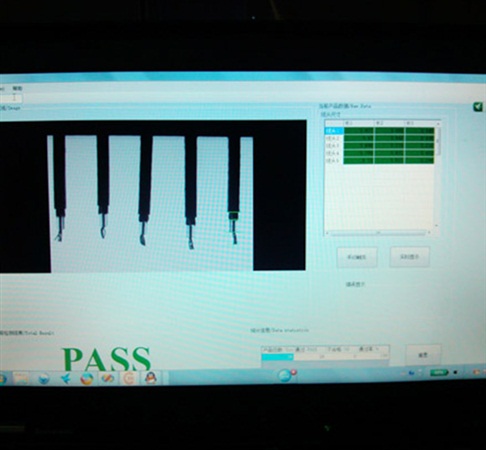Open the Windows Start orb
486x450 pixels.
2,379
